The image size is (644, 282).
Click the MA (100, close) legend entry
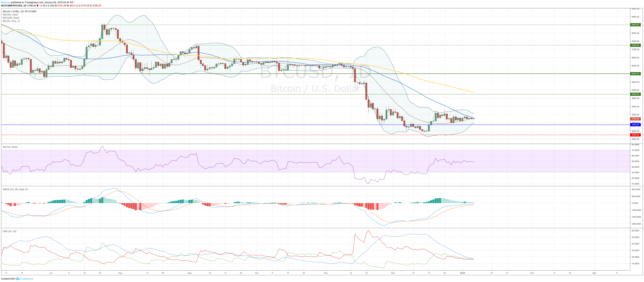(11, 18)
